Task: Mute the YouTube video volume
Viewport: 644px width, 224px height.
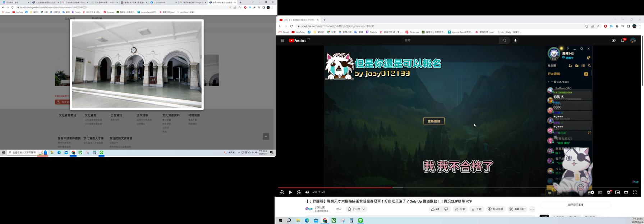Action: coord(307,192)
